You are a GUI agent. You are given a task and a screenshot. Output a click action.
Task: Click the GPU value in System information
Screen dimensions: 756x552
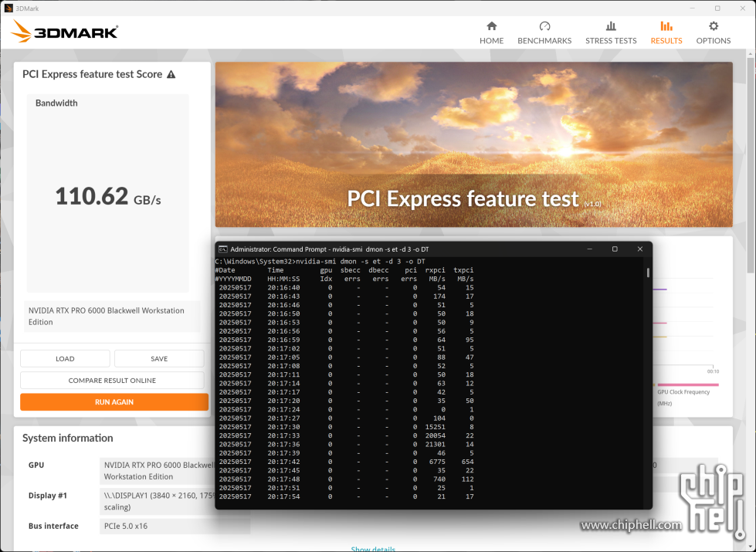(159, 470)
